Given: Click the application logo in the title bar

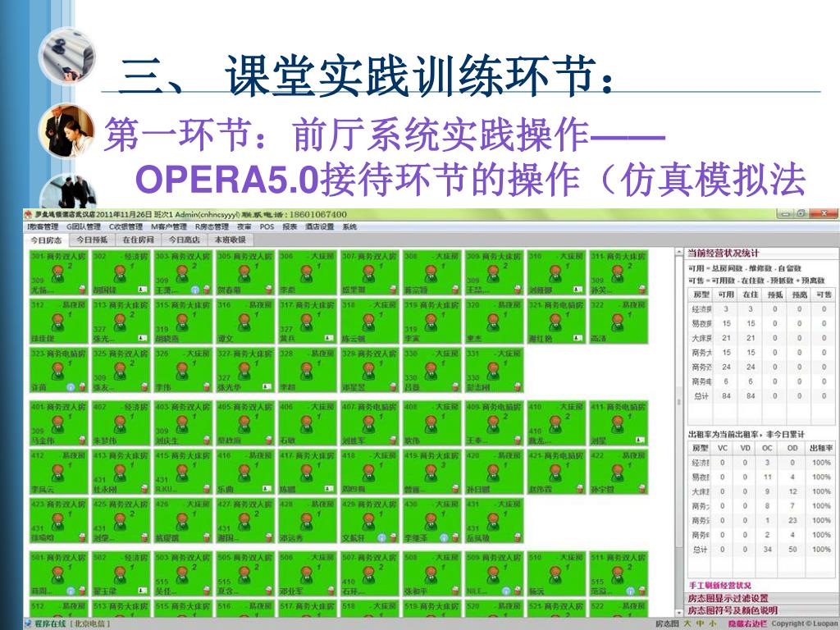Looking at the screenshot, I should (x=28, y=214).
